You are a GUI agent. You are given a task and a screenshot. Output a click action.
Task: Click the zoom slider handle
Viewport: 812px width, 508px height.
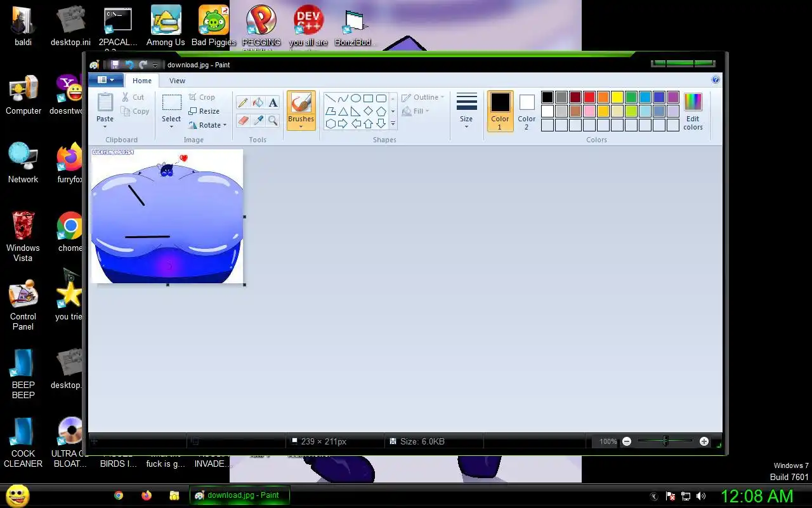pos(665,441)
